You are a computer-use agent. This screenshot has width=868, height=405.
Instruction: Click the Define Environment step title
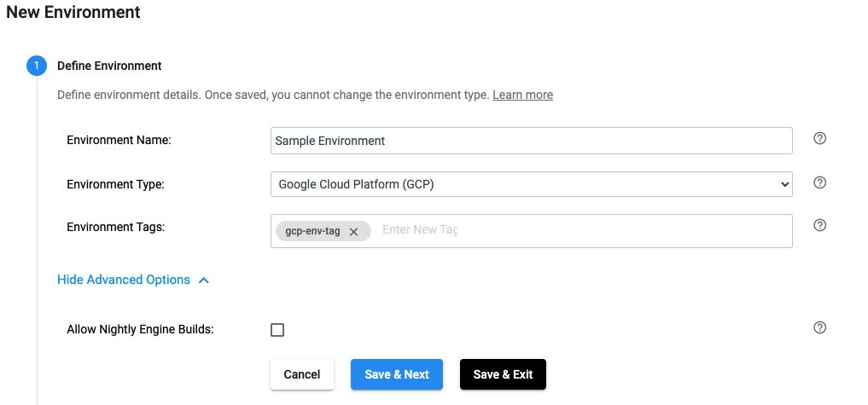pyautogui.click(x=109, y=66)
